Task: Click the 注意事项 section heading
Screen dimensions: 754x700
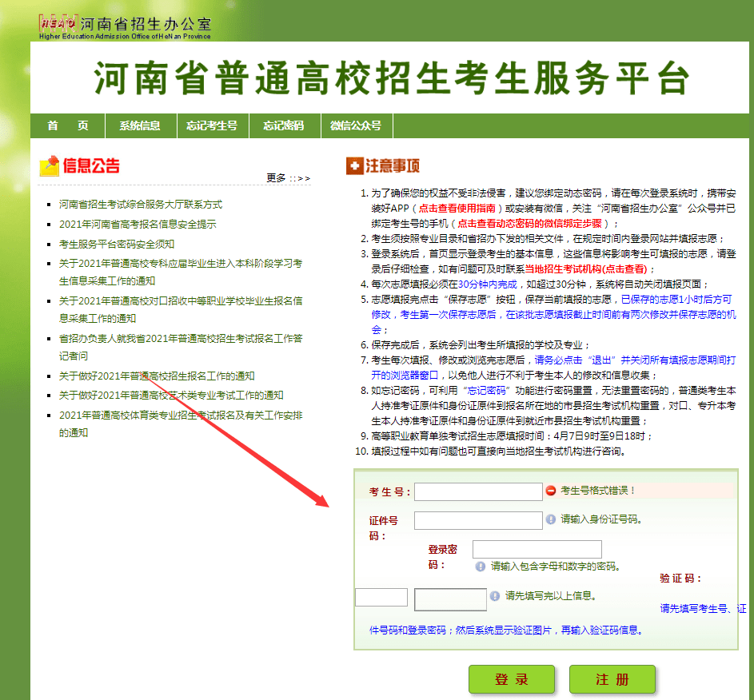Action: tap(393, 165)
